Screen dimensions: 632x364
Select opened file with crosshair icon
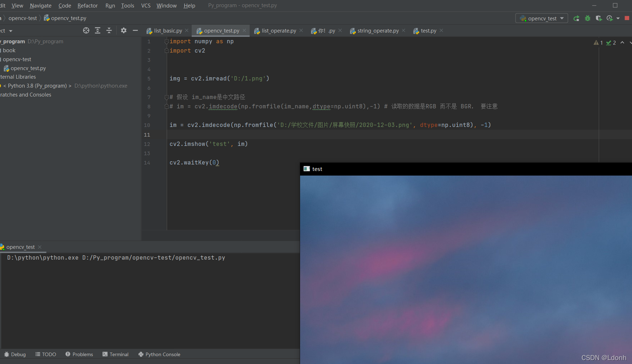tap(86, 30)
